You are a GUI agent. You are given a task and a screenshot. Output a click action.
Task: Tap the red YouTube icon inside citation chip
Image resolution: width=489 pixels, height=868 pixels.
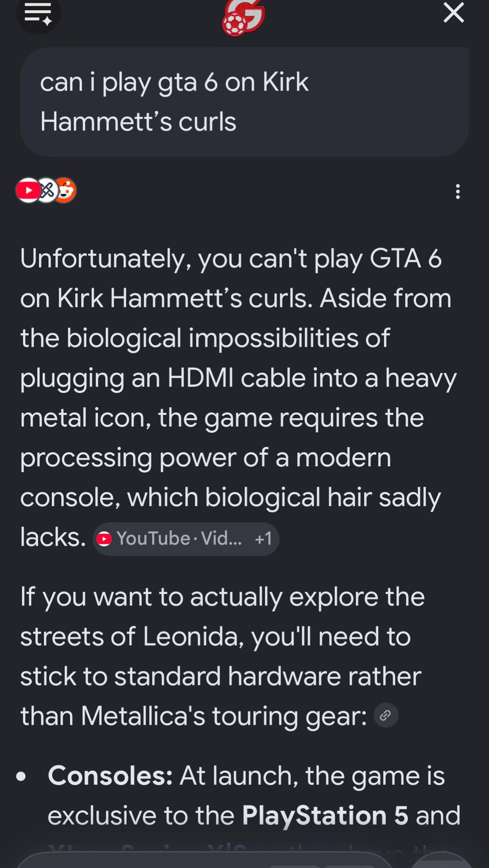tap(104, 539)
